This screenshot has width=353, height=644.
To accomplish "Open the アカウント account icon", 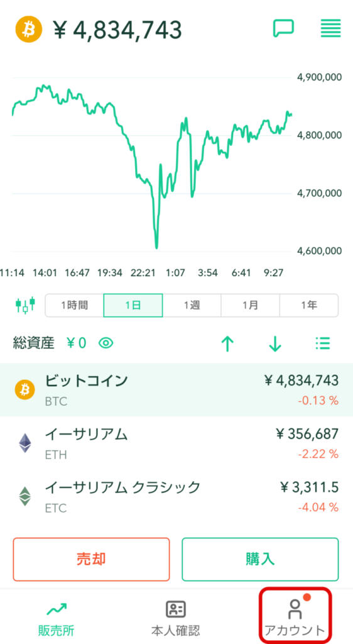I will tap(295, 616).
